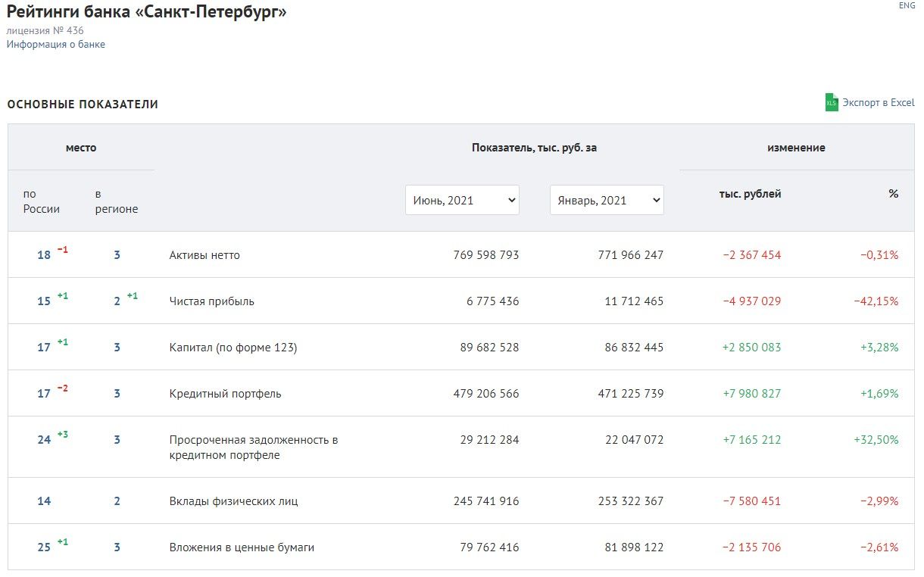Open the Июнь, 2021 period dropdown
This screenshot has width=924, height=577.
[462, 200]
